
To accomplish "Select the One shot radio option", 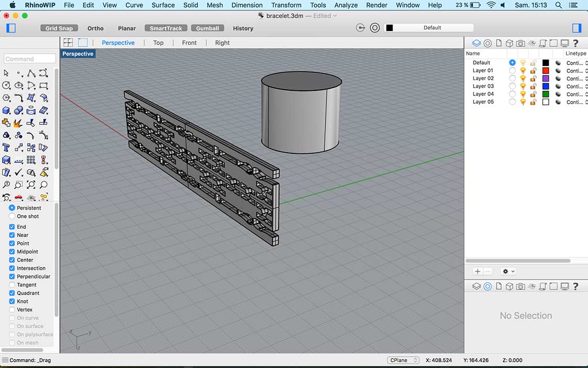I will (12, 216).
